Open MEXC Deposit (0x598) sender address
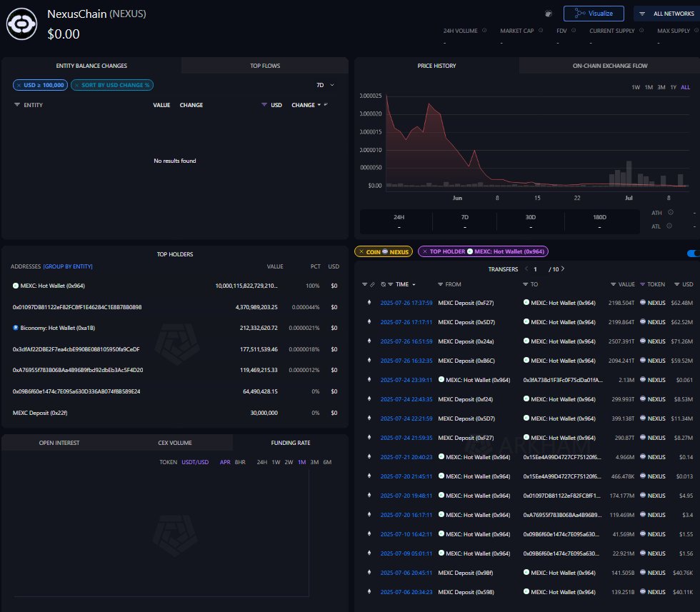700x612 pixels. [466, 592]
